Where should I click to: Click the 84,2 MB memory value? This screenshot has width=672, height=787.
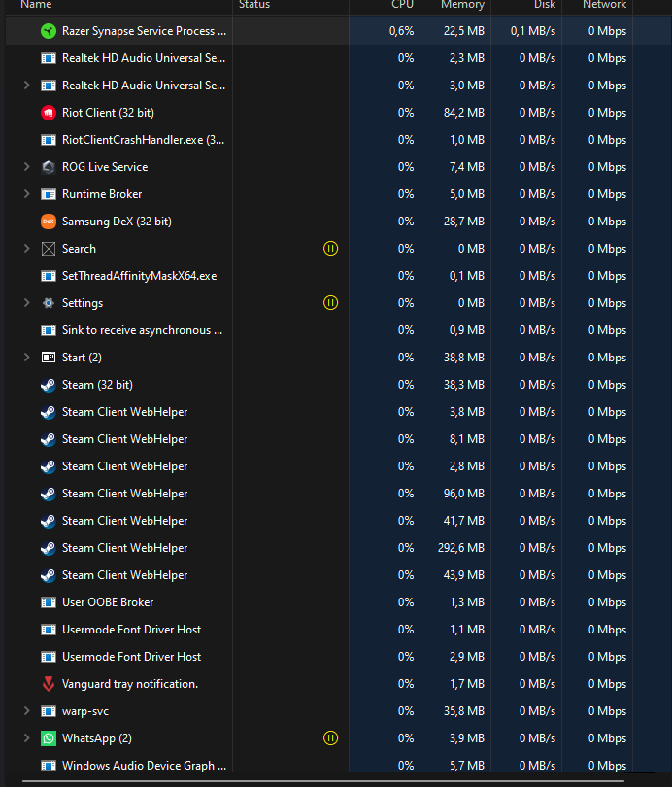[464, 113]
